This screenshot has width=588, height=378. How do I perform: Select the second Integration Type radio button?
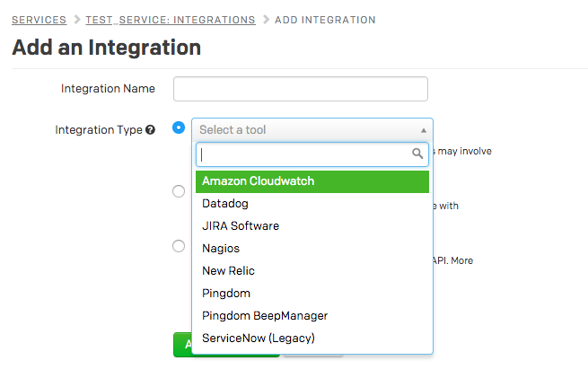(179, 191)
